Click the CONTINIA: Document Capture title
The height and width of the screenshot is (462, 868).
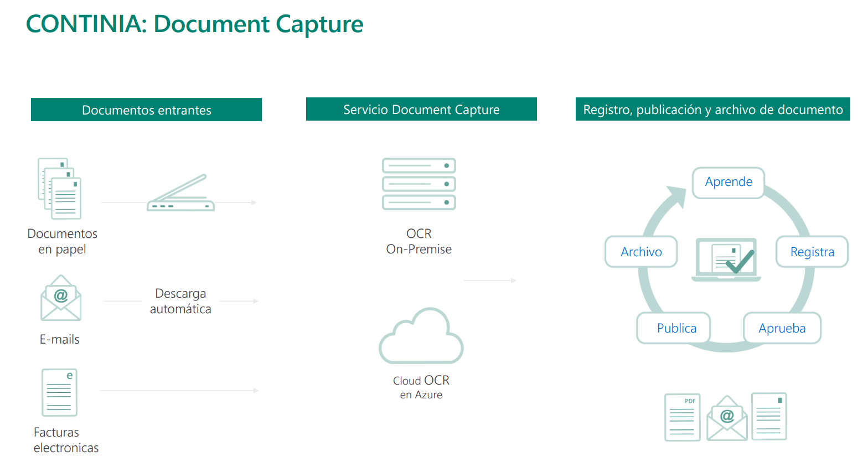point(195,24)
